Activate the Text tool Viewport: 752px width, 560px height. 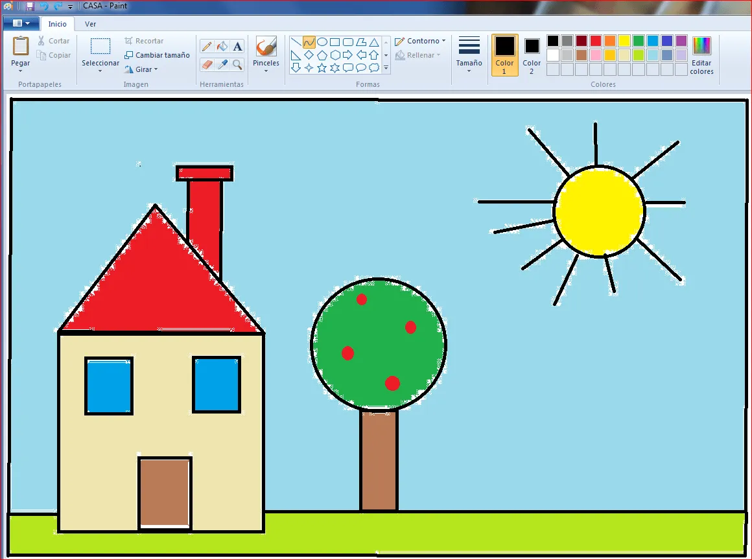(x=237, y=45)
